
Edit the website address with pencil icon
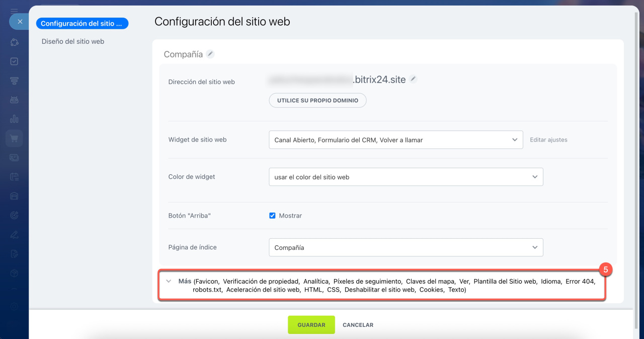[x=413, y=79]
